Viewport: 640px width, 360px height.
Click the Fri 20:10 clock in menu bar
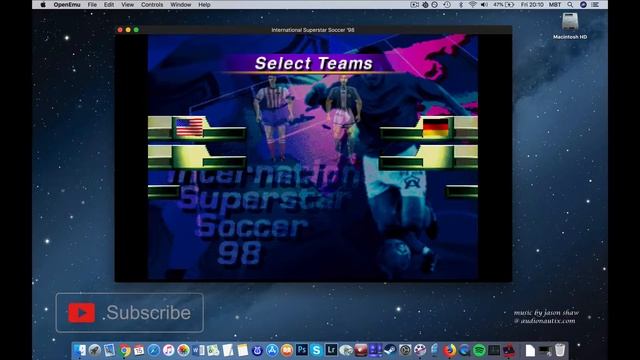click(532, 5)
